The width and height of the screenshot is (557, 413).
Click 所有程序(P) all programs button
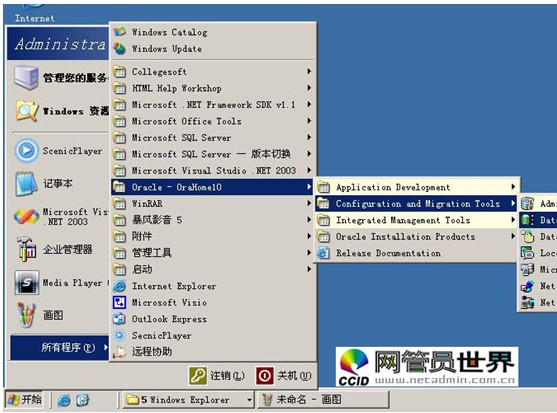(x=60, y=348)
